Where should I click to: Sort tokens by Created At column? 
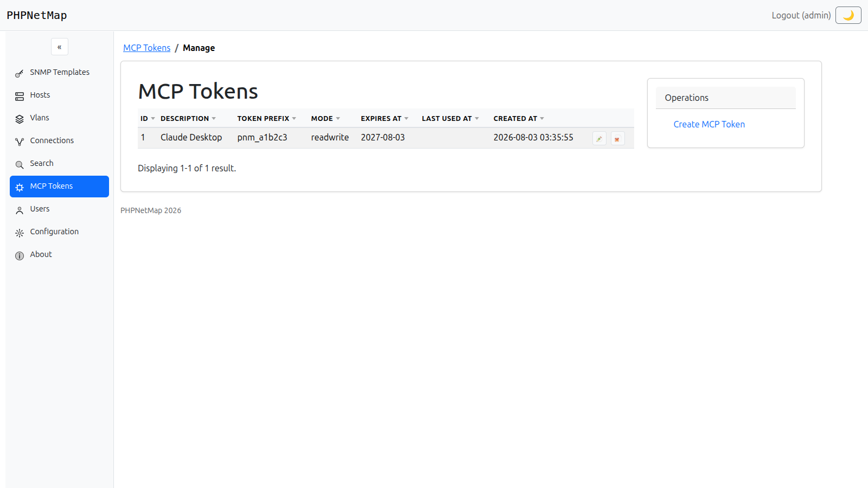tap(519, 118)
